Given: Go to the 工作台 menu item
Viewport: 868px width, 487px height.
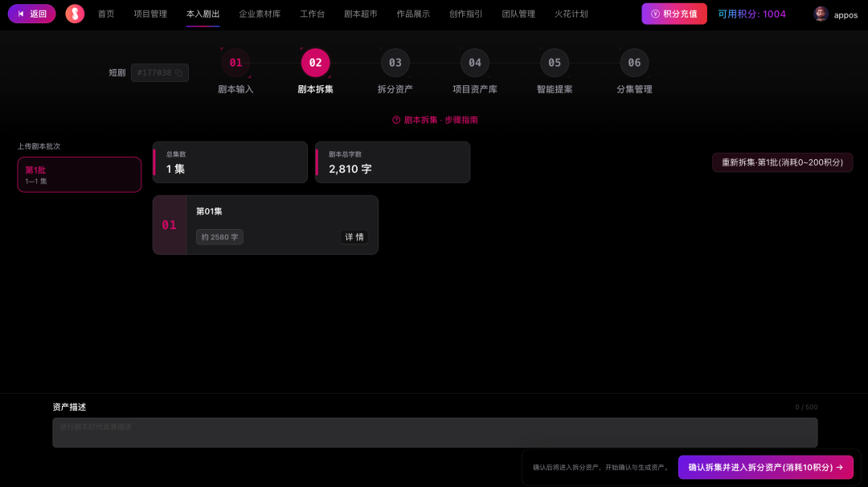Looking at the screenshot, I should [312, 14].
